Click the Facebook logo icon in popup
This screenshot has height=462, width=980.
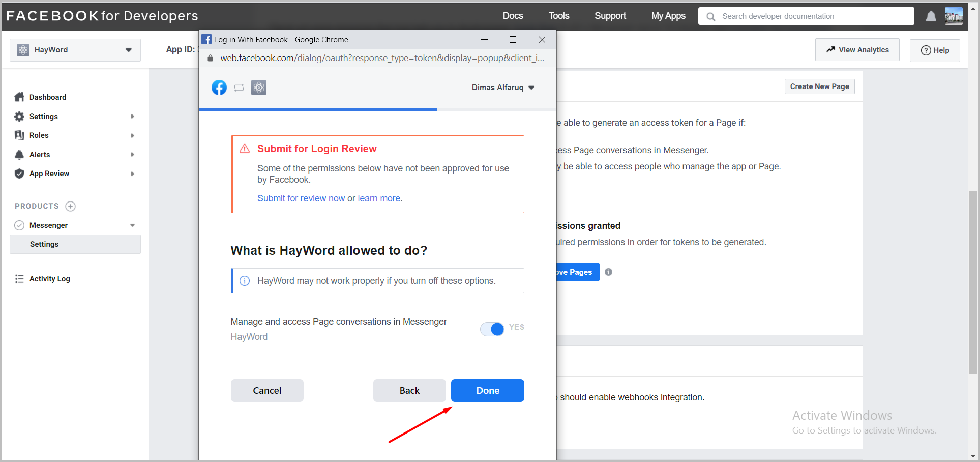[219, 88]
